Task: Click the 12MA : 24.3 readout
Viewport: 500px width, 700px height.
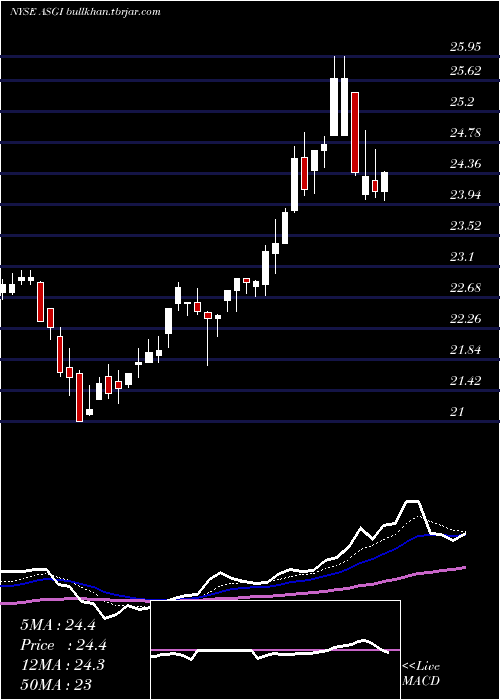Action: tap(62, 665)
